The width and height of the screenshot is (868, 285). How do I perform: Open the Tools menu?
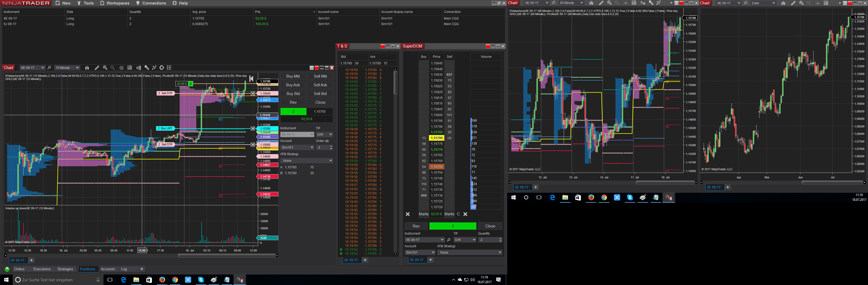point(85,3)
